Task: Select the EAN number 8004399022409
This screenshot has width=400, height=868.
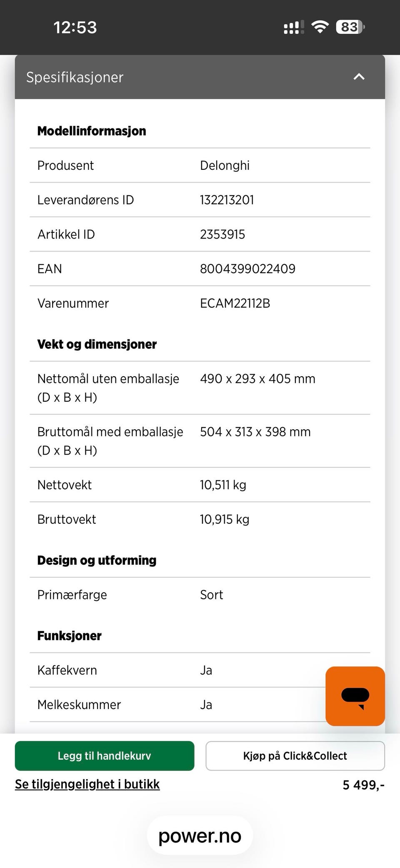Action: 247,269
